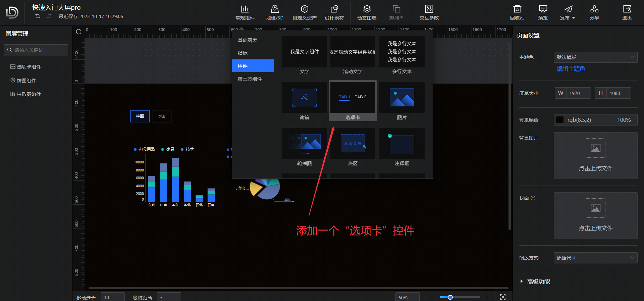Add the 滚动文字 scrolling text widget
Screen dimensions: 644x301
[x=353, y=55]
